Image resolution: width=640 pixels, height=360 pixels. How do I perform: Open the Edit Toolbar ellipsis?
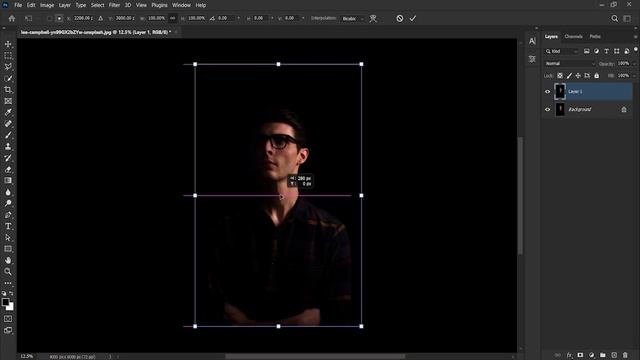pyautogui.click(x=8, y=283)
